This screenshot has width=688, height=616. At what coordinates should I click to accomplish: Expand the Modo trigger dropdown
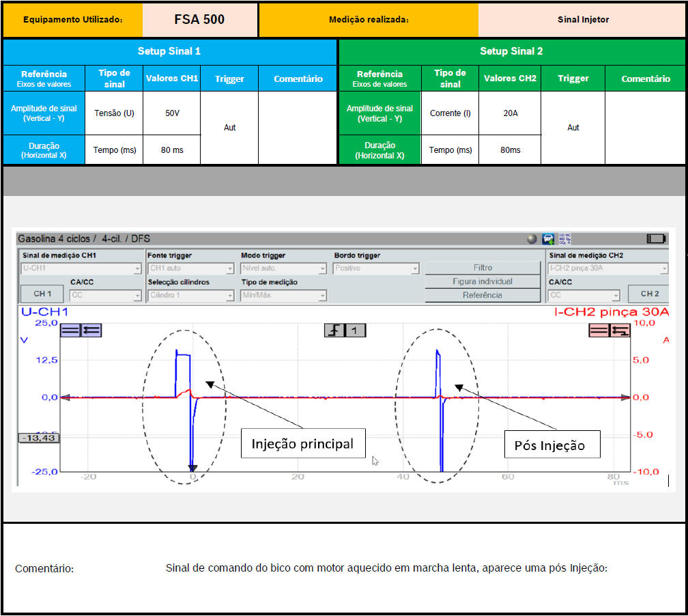283,269
